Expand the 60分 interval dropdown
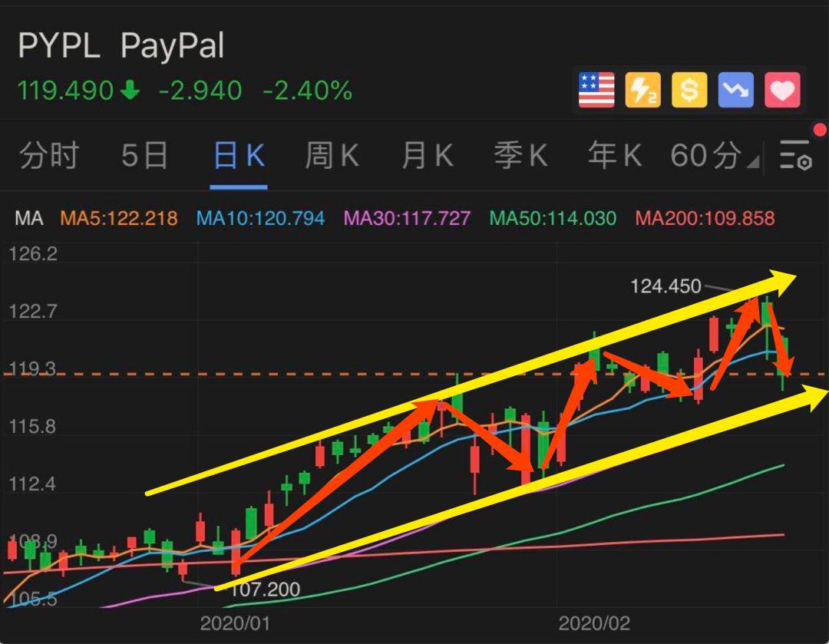Screen dimensions: 829x644 [x=715, y=156]
